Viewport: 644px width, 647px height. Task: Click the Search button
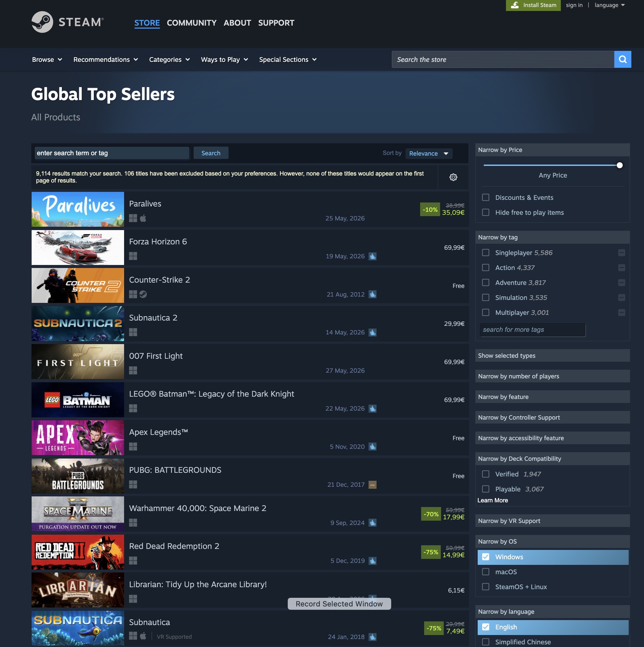211,153
